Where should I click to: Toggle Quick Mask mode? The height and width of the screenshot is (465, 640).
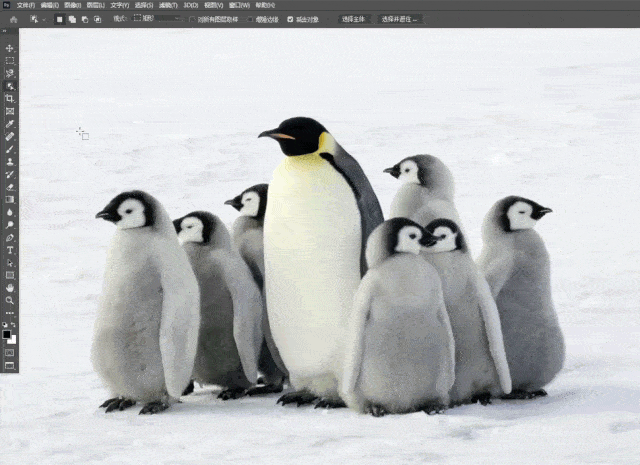[x=9, y=353]
